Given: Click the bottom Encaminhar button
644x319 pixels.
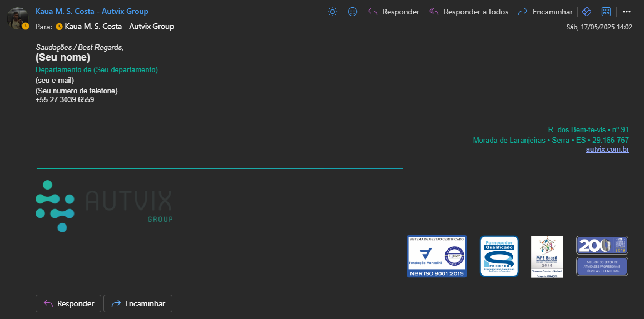Looking at the screenshot, I should (x=137, y=303).
